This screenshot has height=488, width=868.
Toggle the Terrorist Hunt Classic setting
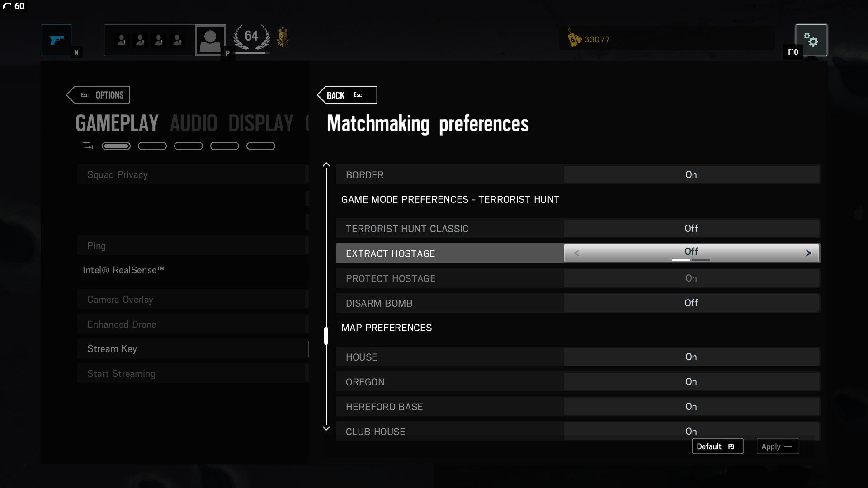[691, 229]
